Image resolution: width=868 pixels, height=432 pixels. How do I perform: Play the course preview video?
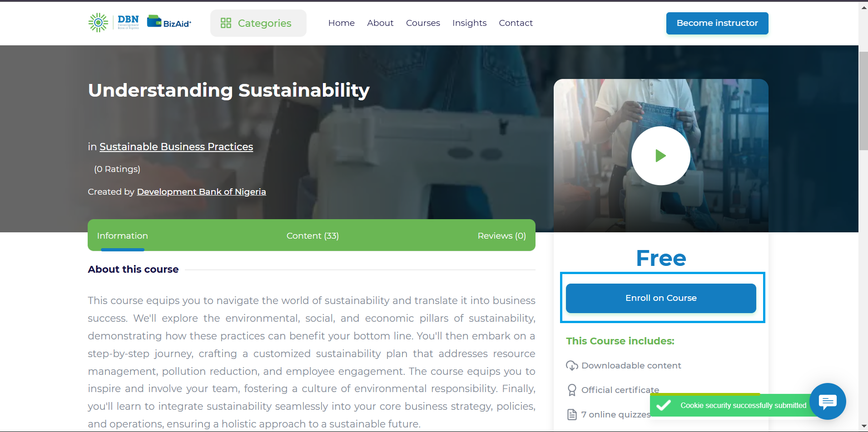coord(661,156)
